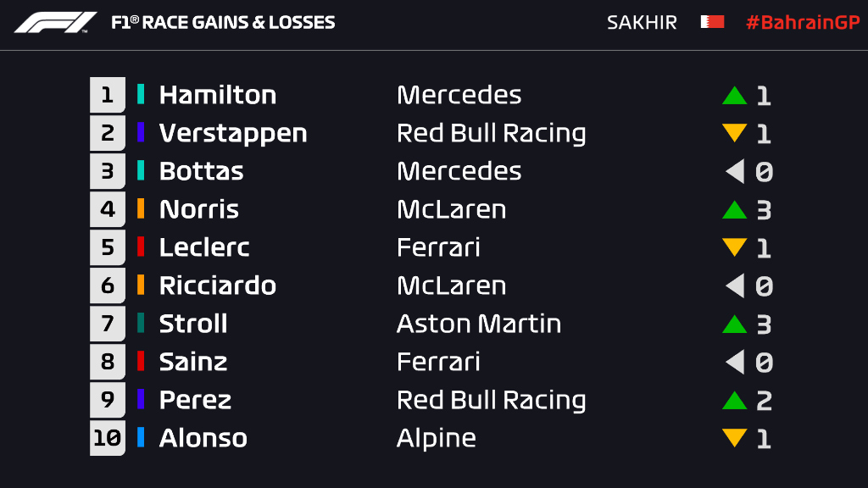Click the SAKHIR location label

(642, 23)
